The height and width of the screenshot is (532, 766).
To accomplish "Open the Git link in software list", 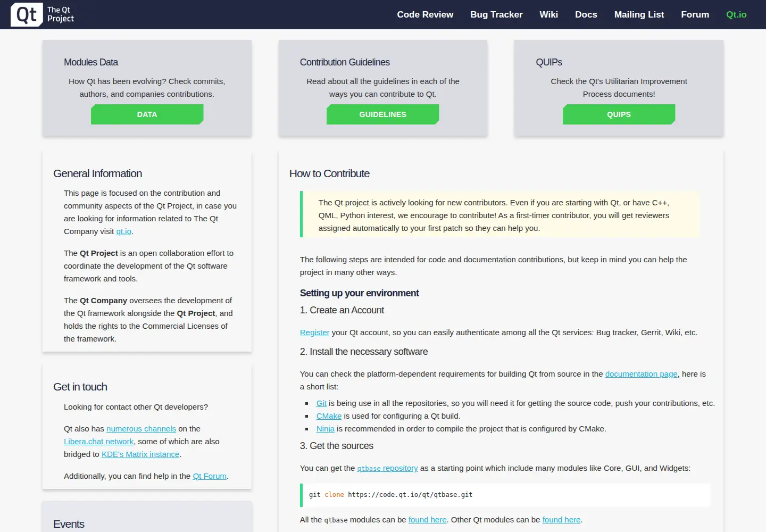I will click(x=321, y=403).
